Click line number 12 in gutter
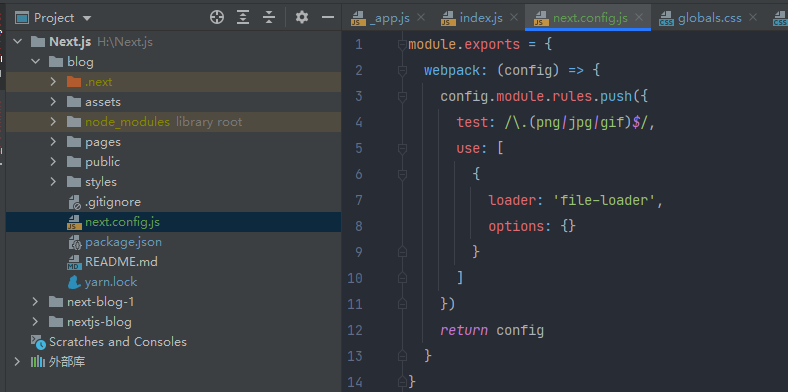The image size is (788, 392). click(x=355, y=330)
